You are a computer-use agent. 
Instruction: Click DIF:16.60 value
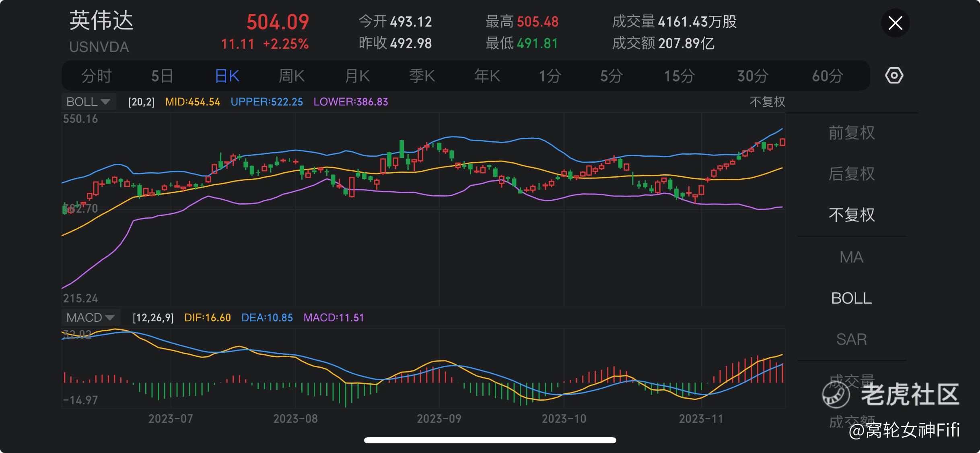[x=208, y=318]
